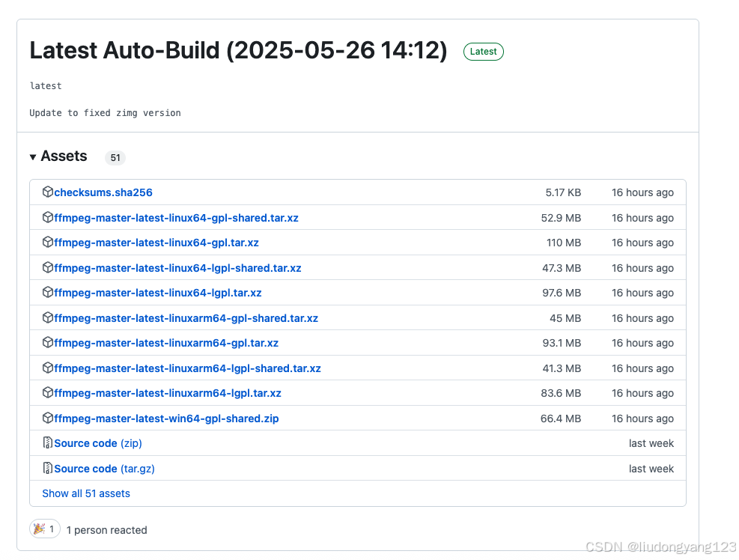739x560 pixels.
Task: Click the Assets count badge 51
Action: 115,157
